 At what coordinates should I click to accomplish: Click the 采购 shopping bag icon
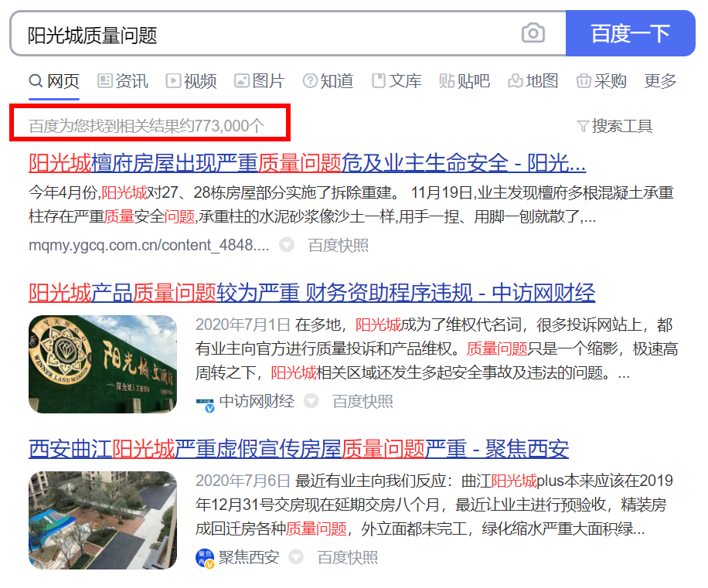(x=584, y=81)
